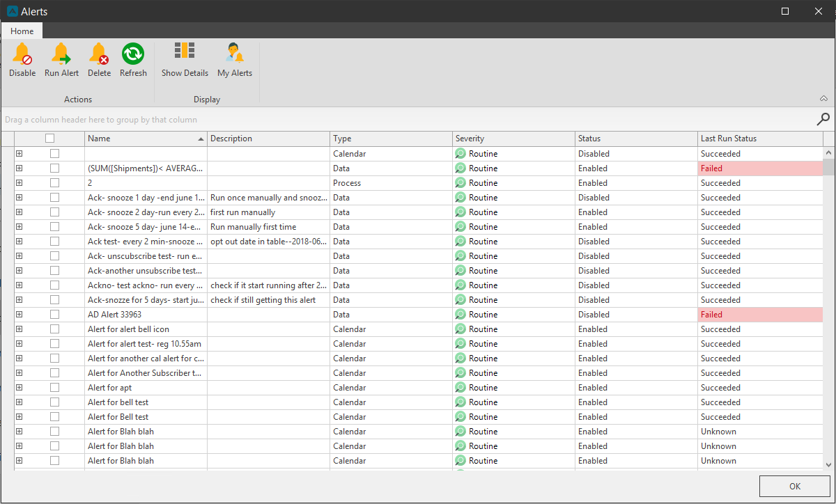Select the 'Alert for another cal alert' name cell
This screenshot has height=504, width=836.
pos(146,359)
